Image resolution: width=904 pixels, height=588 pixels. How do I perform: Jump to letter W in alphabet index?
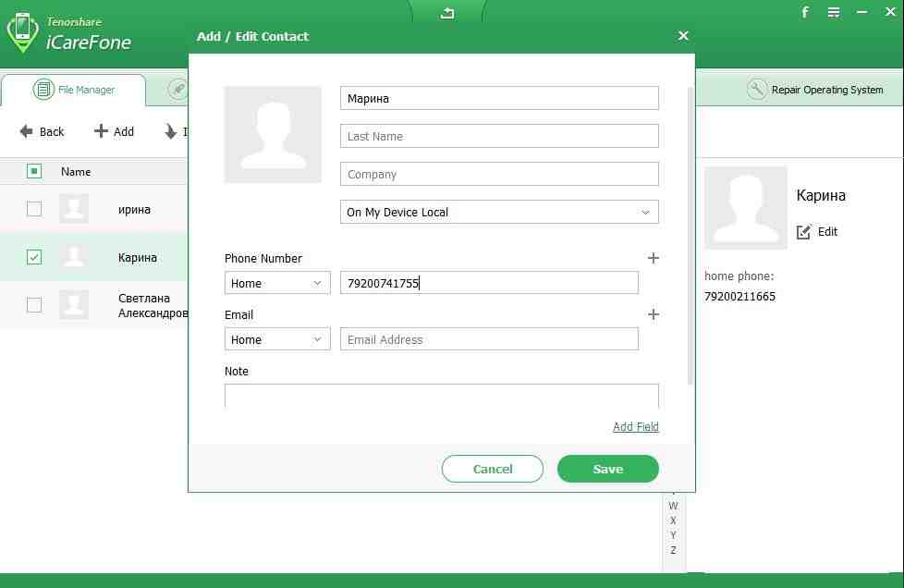point(673,506)
